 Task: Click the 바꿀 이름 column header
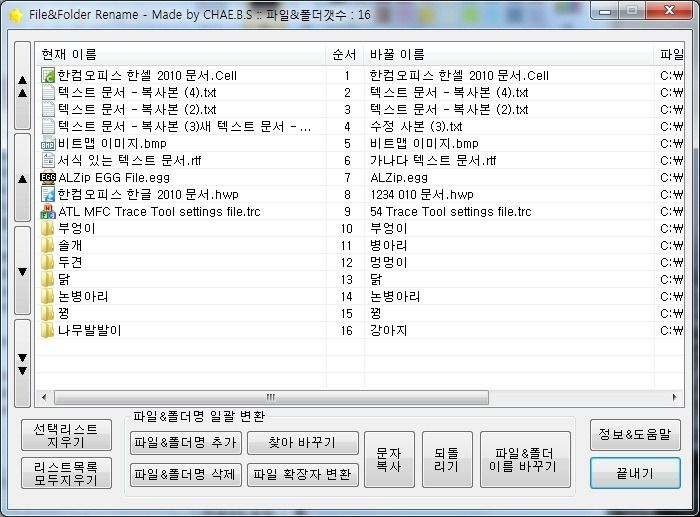pos(509,54)
